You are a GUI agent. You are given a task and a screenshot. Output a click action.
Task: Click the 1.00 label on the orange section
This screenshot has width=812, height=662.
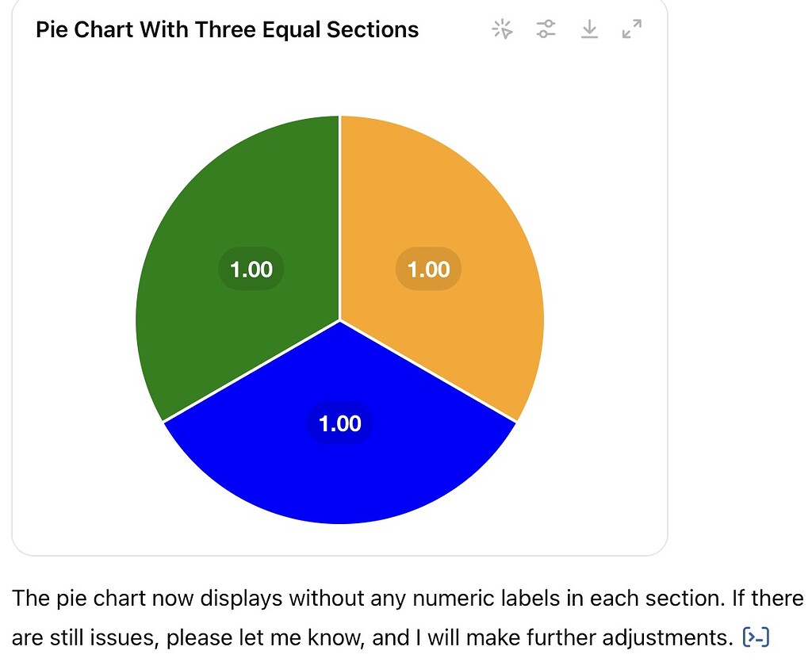[x=427, y=269]
